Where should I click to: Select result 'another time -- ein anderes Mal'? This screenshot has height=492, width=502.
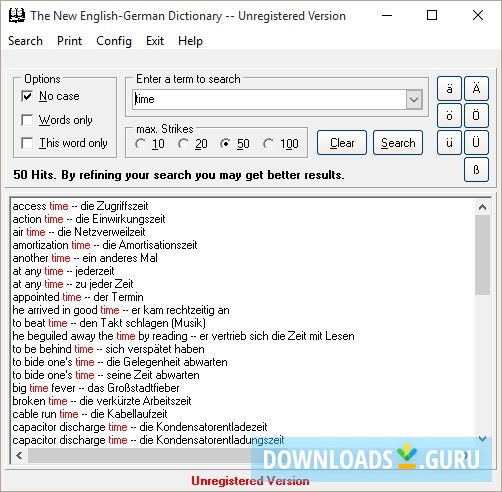[85, 258]
